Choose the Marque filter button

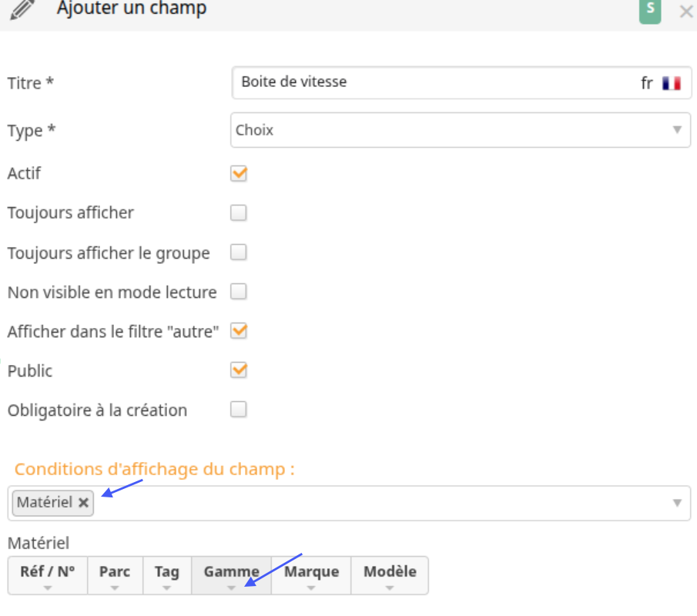coord(311,575)
